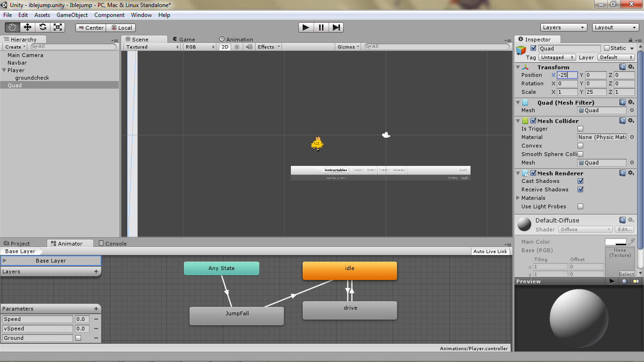The height and width of the screenshot is (362, 644).
Task: Select the Rotate tool
Action: coord(42,27)
